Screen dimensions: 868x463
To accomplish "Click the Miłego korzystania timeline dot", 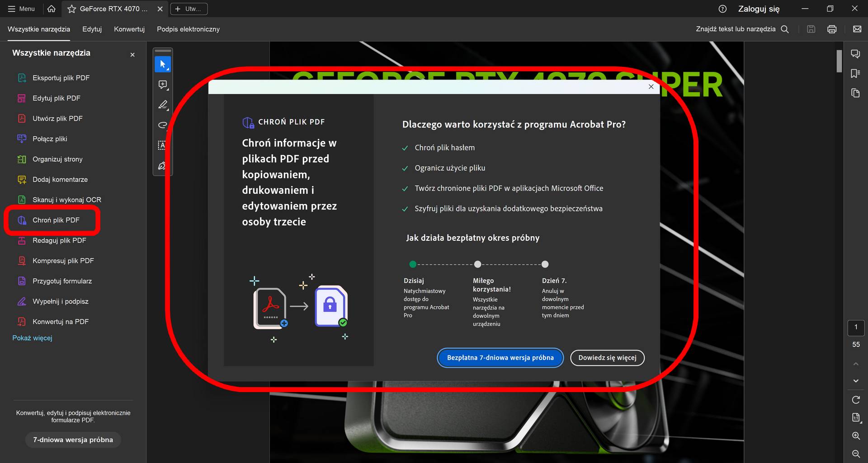I will (x=477, y=264).
